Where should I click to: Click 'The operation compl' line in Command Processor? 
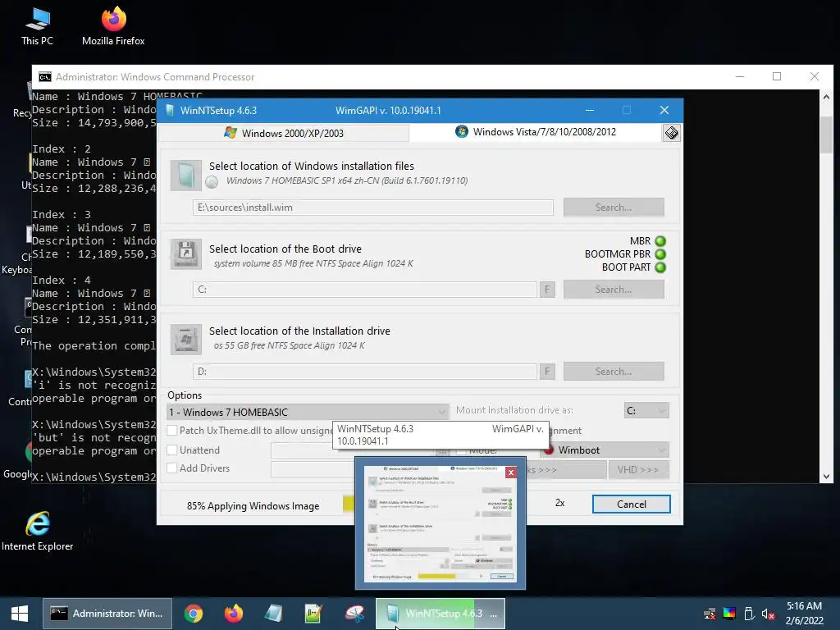pyautogui.click(x=94, y=345)
